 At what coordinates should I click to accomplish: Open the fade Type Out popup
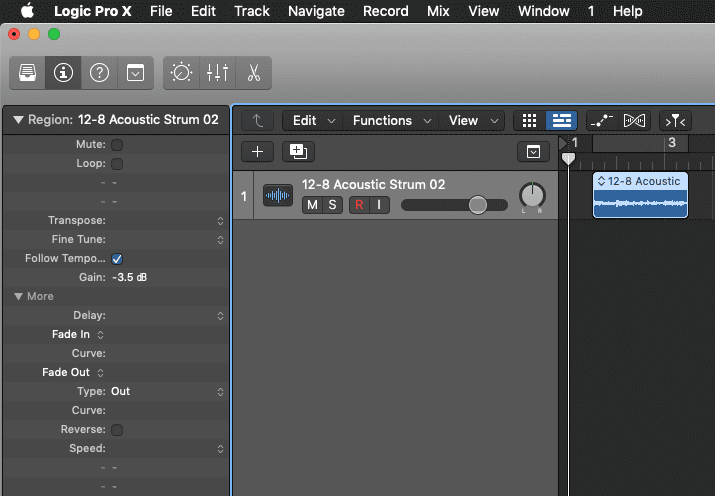pos(220,392)
